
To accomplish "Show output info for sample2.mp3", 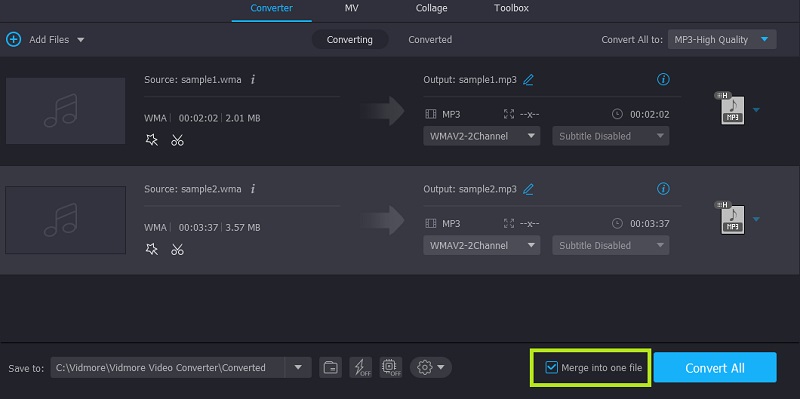I will (663, 188).
